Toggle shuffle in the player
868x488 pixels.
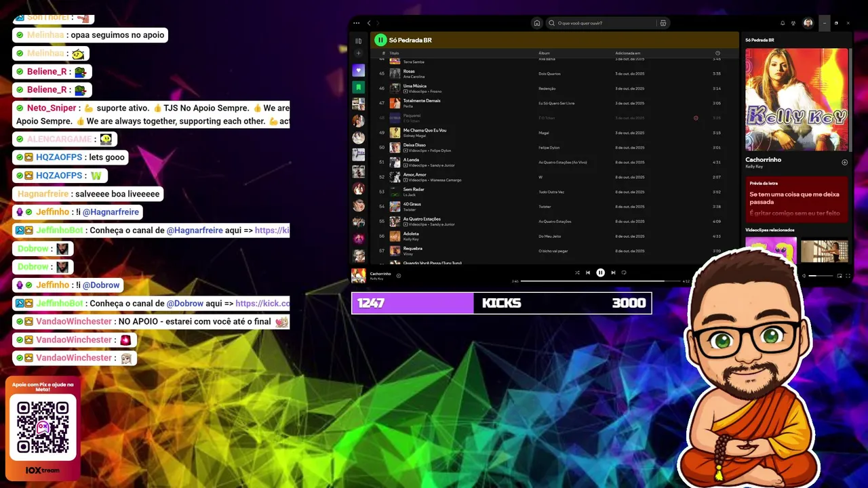[x=577, y=272]
